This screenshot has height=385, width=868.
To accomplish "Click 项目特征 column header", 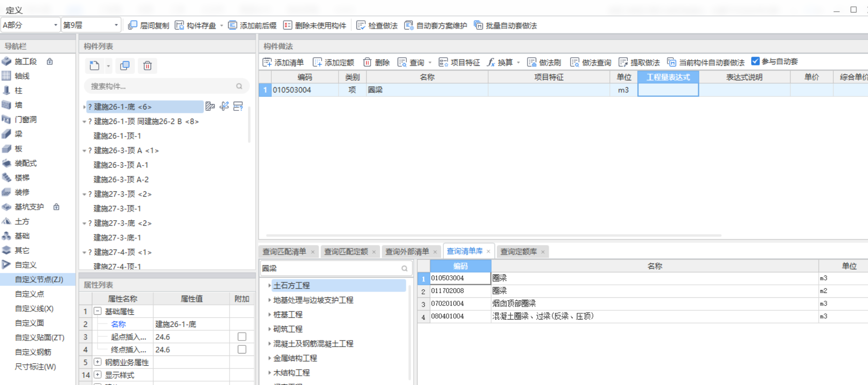I will (549, 77).
